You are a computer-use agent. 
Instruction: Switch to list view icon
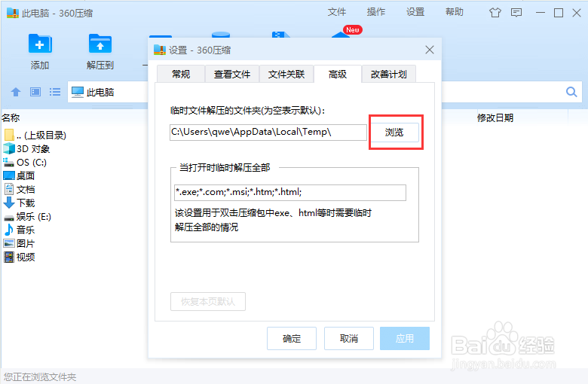(55, 92)
